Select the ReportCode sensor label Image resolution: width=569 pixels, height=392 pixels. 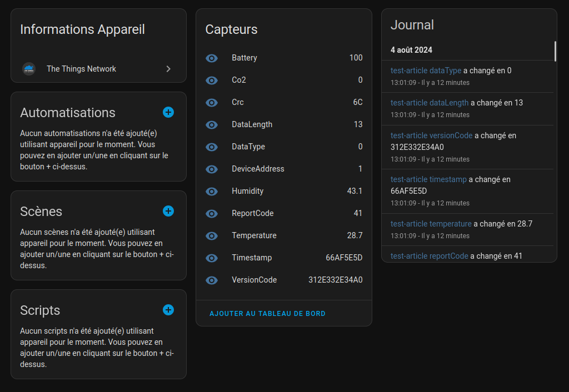[253, 213]
